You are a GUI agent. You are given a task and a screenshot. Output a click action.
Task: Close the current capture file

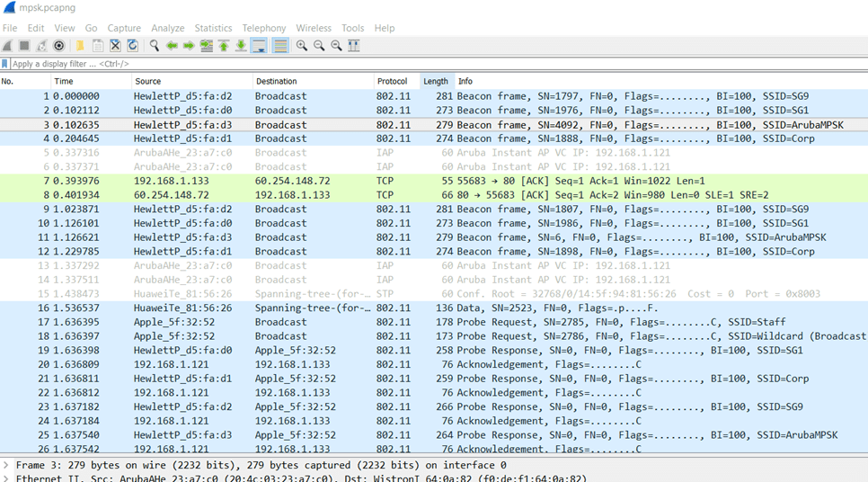[115, 46]
